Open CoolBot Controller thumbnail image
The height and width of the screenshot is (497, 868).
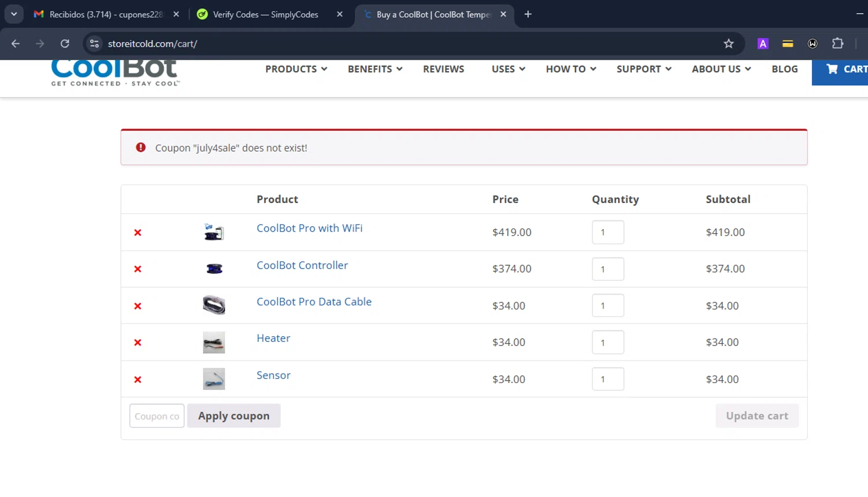click(214, 268)
